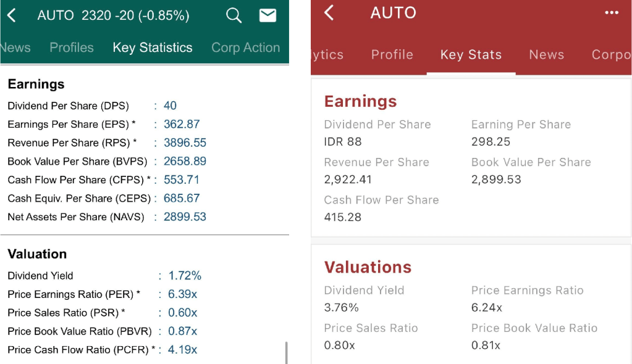The height and width of the screenshot is (364, 632).
Task: Open the partially visible Corpo tab
Action: [611, 54]
